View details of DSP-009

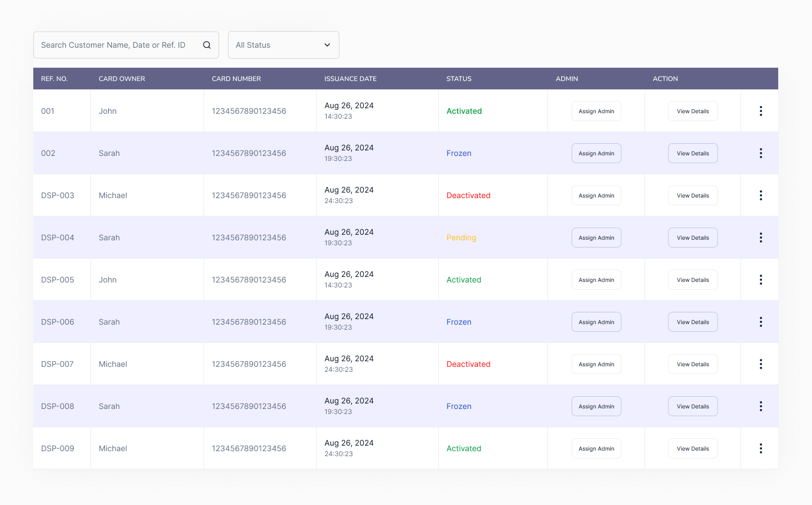click(693, 448)
